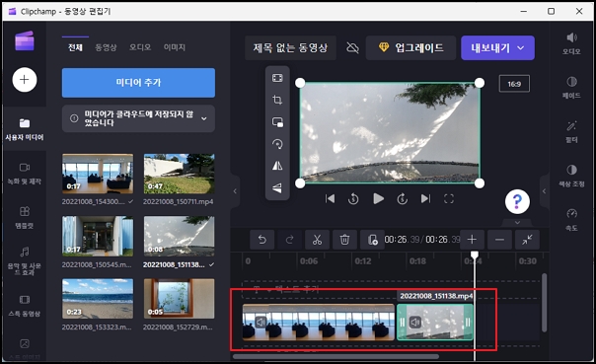
Task: Expand the cloud storage warning notice
Action: point(204,118)
